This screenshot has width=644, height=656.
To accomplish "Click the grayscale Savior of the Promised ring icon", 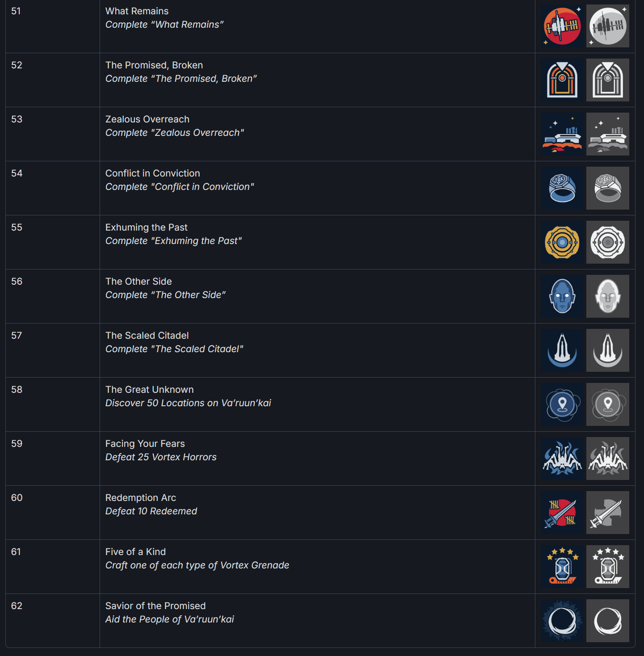I will (608, 621).
